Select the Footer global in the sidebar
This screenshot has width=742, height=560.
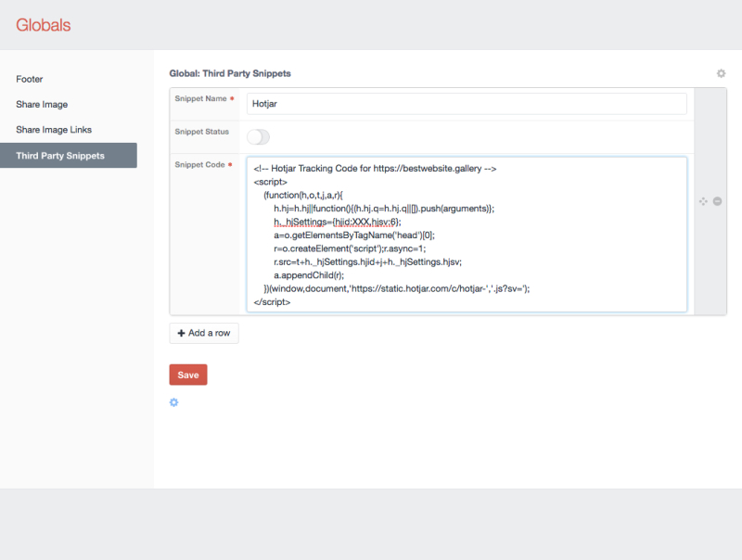click(x=29, y=80)
